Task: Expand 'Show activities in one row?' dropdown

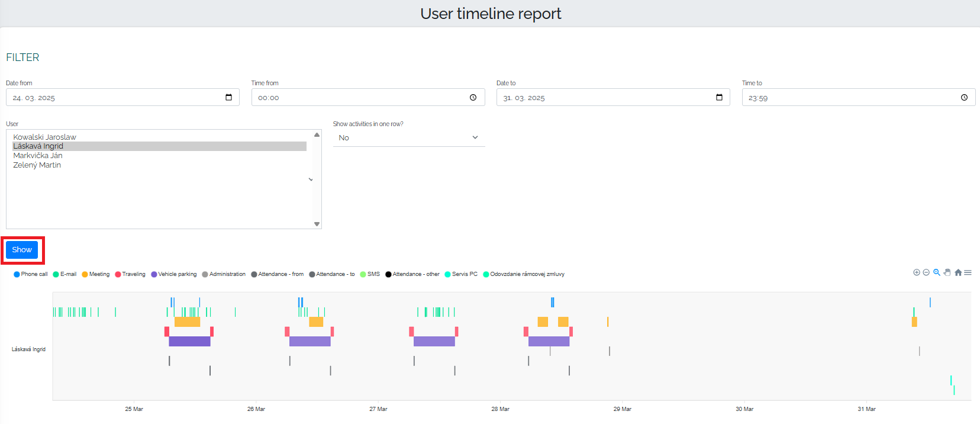Action: pyautogui.click(x=409, y=137)
